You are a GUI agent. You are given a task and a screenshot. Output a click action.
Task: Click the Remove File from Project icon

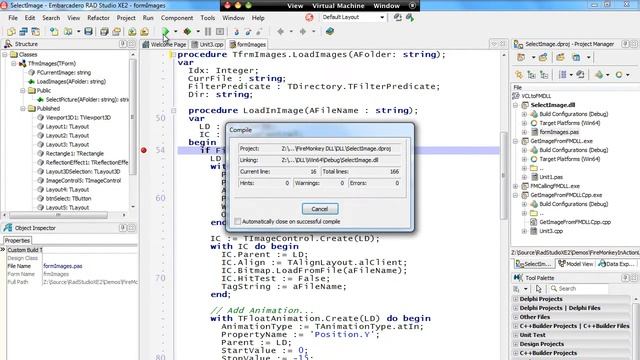click(x=144, y=31)
